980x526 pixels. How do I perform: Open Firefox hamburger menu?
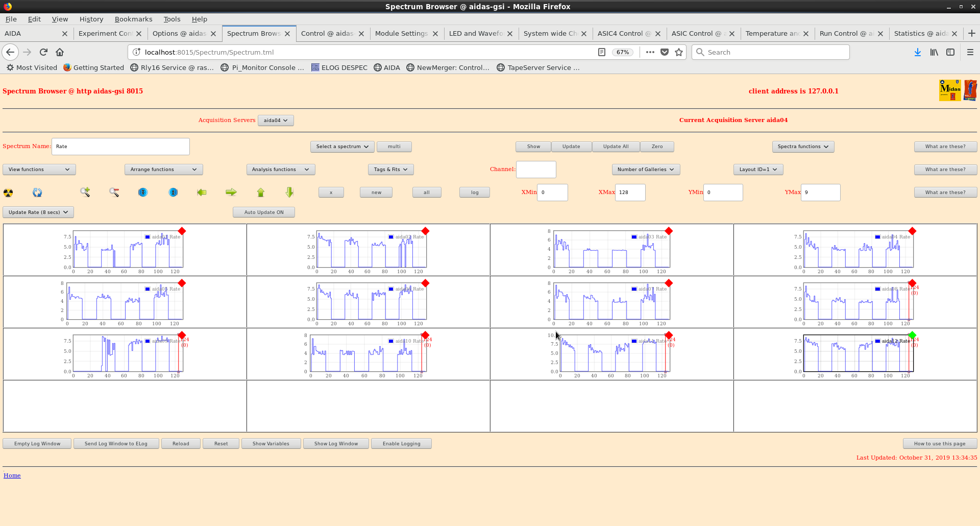[x=970, y=52]
